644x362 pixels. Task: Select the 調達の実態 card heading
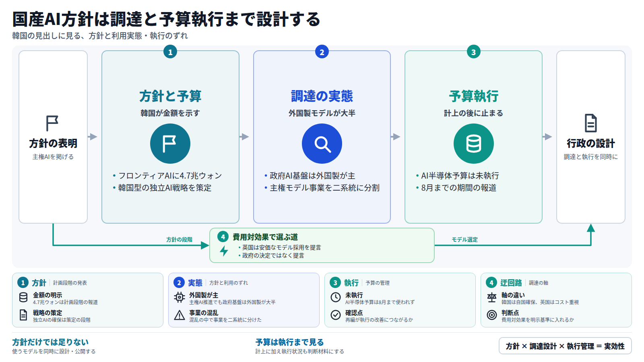coord(322,96)
